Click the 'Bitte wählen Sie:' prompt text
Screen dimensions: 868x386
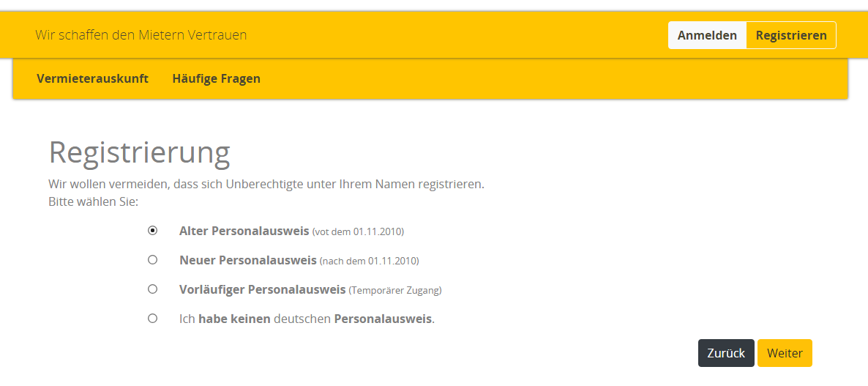(x=93, y=201)
